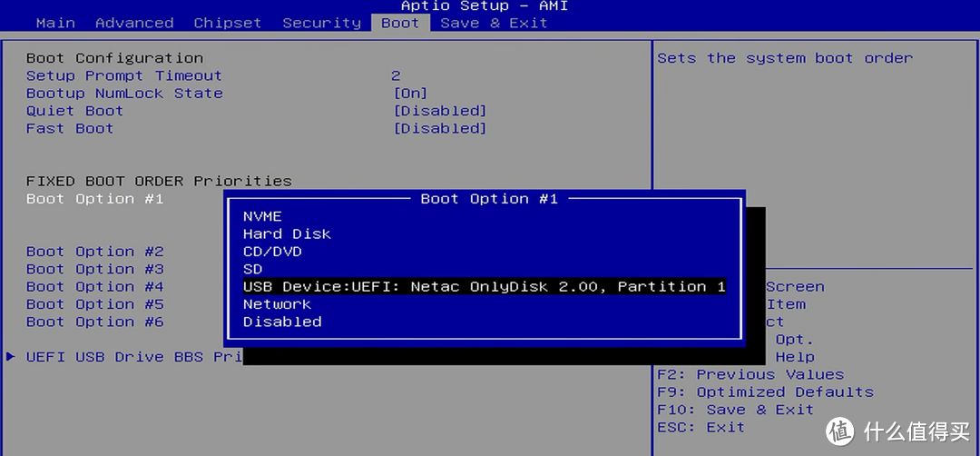The image size is (980, 456).
Task: Pick CD/DVD from the boot option list
Action: (x=272, y=252)
